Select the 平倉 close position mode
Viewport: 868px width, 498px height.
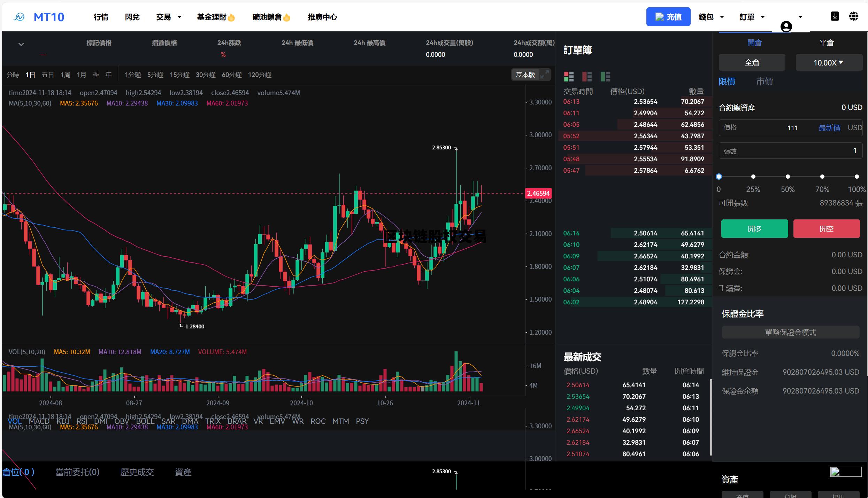coord(826,42)
